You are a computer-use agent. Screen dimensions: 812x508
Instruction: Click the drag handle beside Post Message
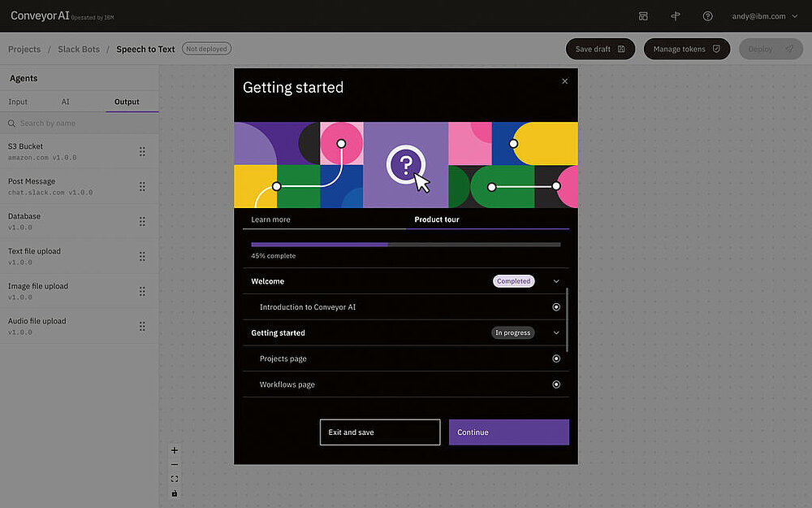[x=142, y=187]
